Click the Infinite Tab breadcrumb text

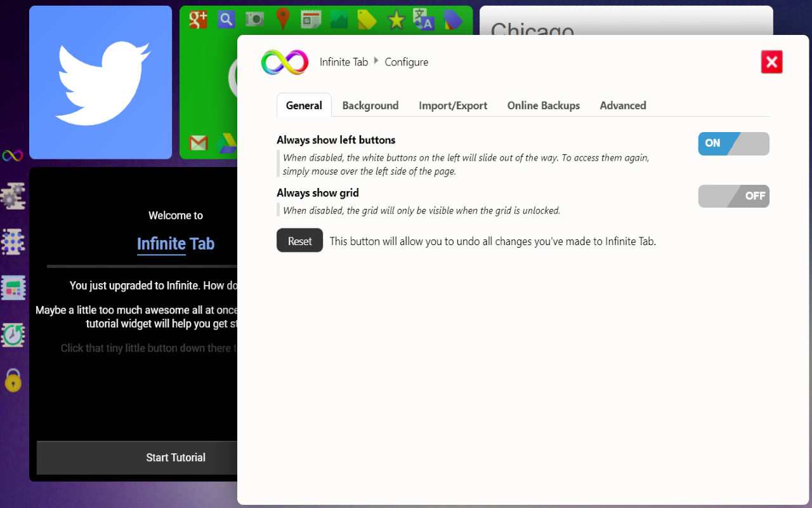[344, 62]
